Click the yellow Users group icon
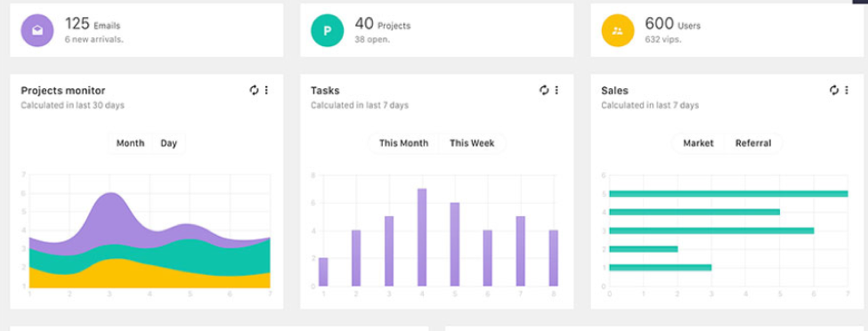The width and height of the screenshot is (868, 331). click(x=618, y=30)
